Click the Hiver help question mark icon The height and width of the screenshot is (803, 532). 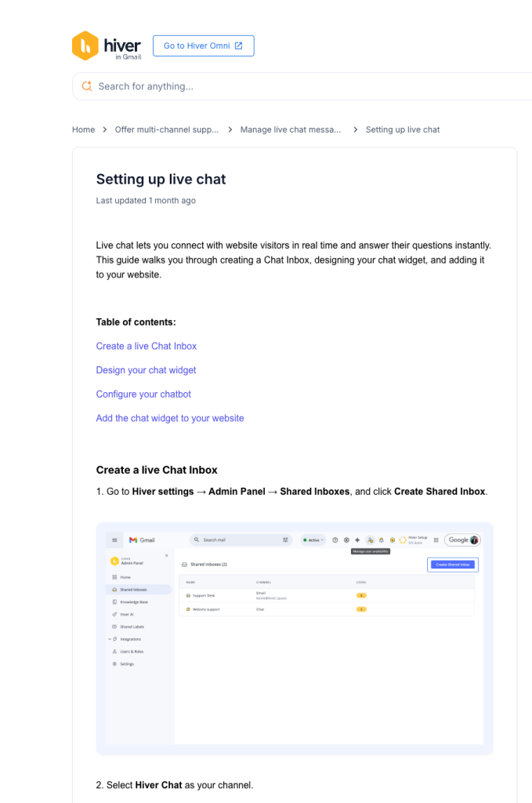335,540
